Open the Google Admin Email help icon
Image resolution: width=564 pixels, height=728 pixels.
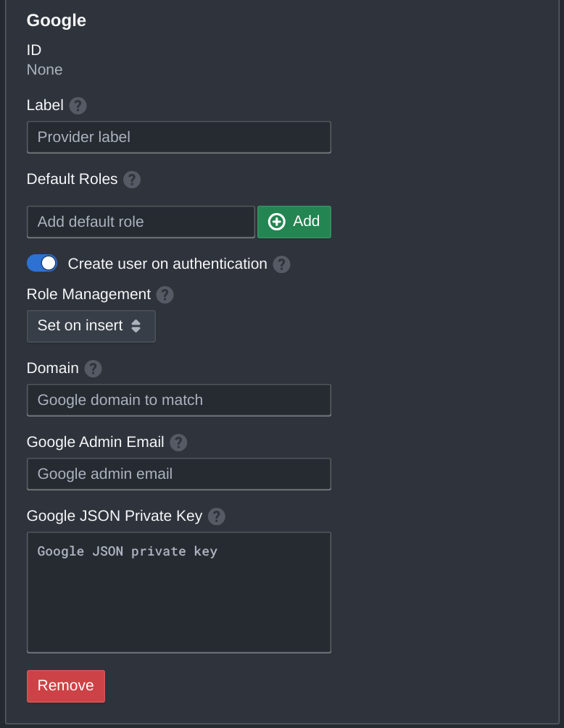pyautogui.click(x=178, y=443)
